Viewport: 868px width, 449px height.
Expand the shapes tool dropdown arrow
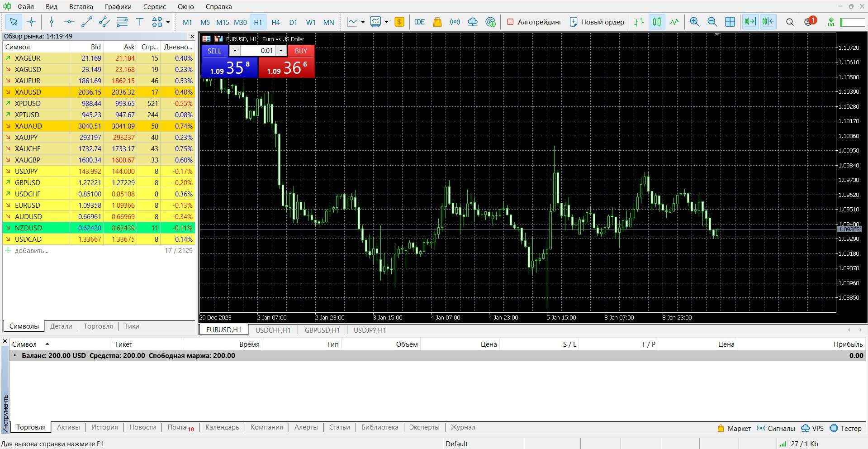click(168, 22)
